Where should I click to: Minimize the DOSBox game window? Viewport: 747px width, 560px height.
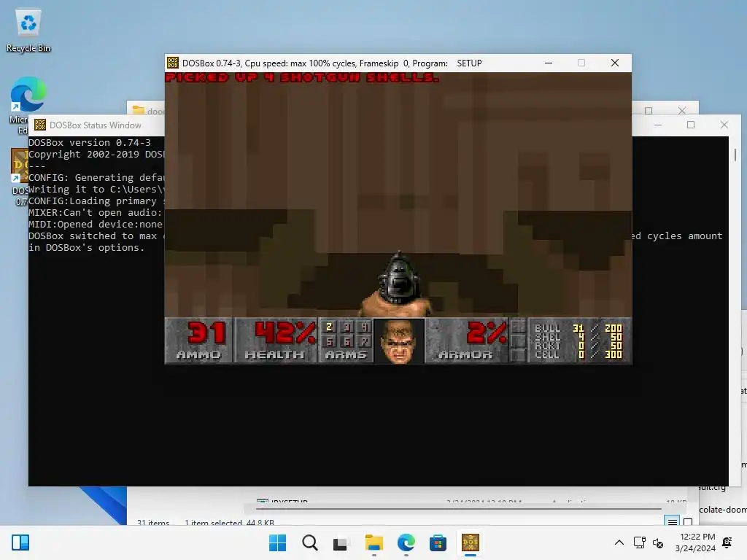click(x=549, y=63)
